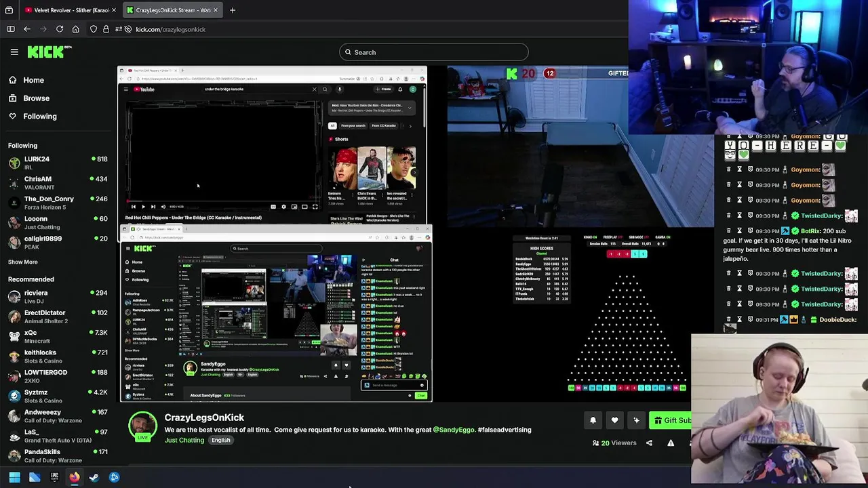
Task: Open LOWTIERGOD recommended channel
Action: (x=58, y=376)
